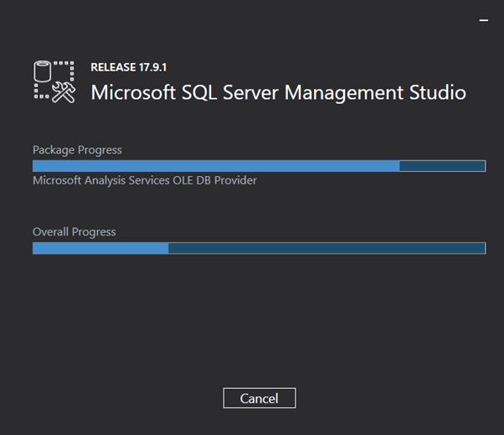504x435 pixels.
Task: Click the Microsoft SQL Server Management Studio title
Action: click(x=278, y=92)
